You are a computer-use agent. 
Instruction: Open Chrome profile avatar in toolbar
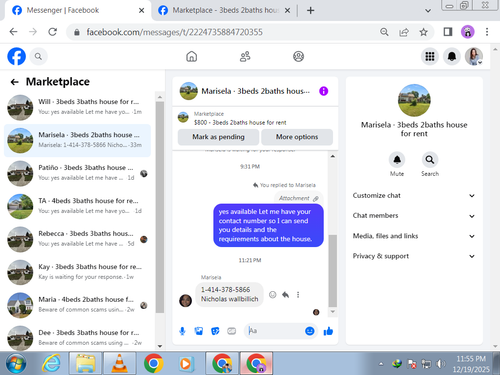pyautogui.click(x=468, y=32)
